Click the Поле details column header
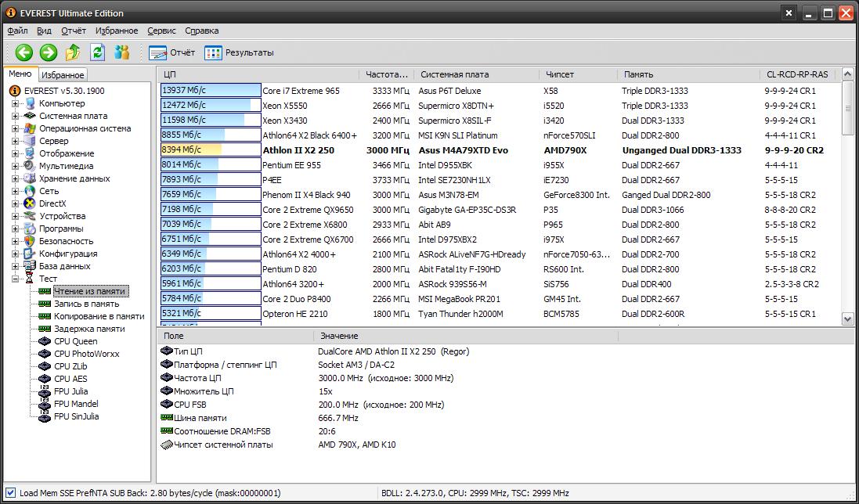Screen dimensions: 859x504 pos(236,336)
